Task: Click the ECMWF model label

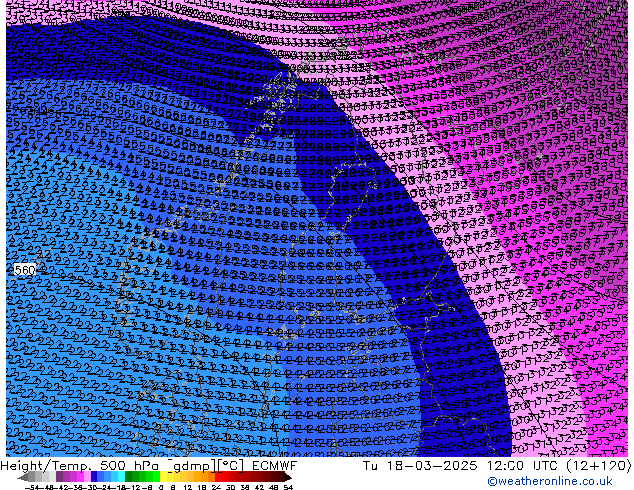Action: (x=275, y=465)
